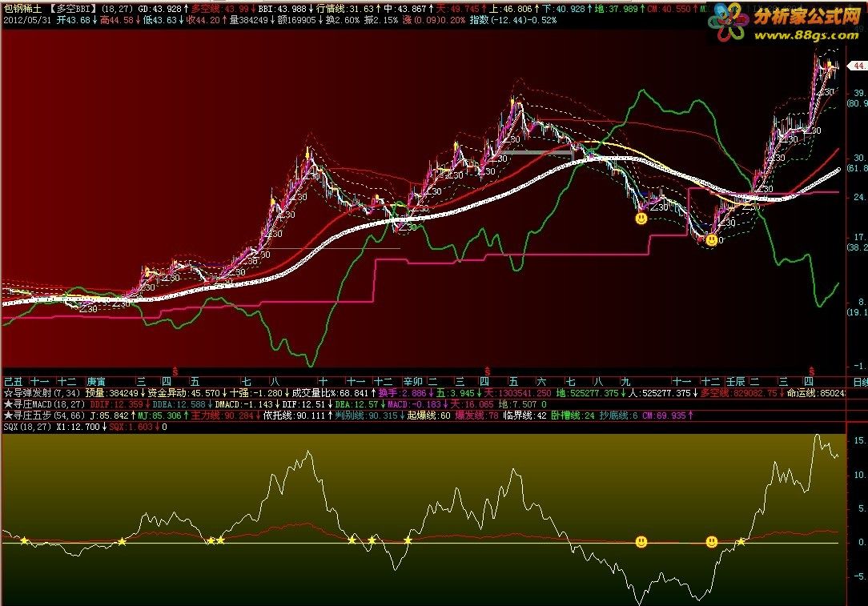The image size is (868, 606).
Task: Click the 日线 period label at right
Action: (x=860, y=383)
